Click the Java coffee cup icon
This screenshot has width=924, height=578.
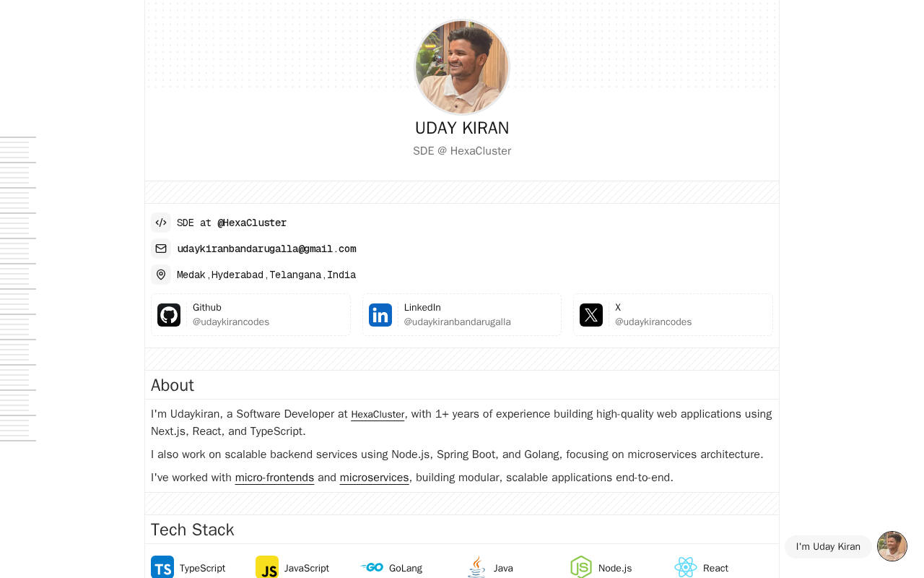(x=476, y=567)
